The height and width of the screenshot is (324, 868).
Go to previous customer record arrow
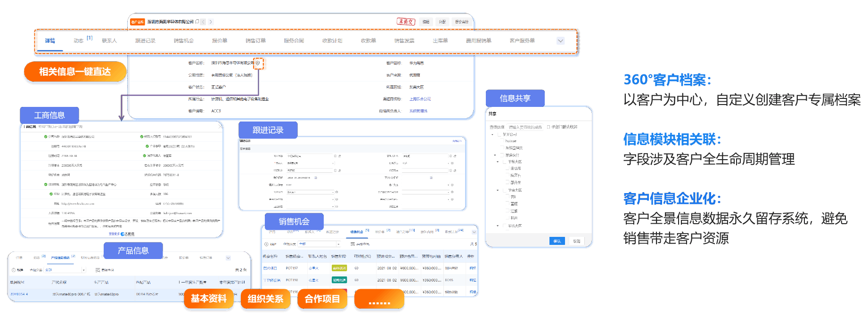click(204, 22)
